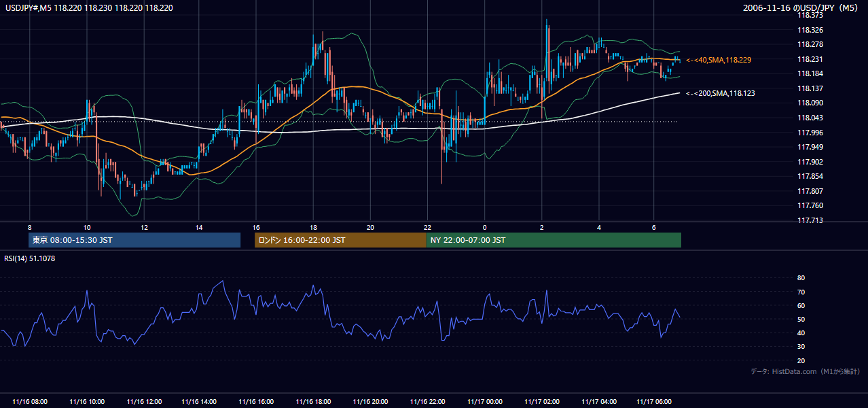Click the 11/16 20:00 time axis label
This screenshot has height=408, width=868.
coord(370,403)
